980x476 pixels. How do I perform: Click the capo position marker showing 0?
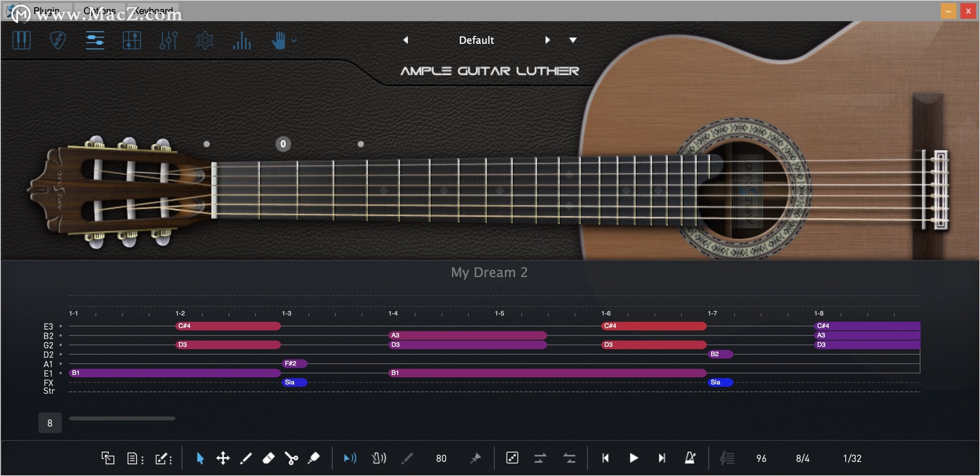pyautogui.click(x=283, y=144)
